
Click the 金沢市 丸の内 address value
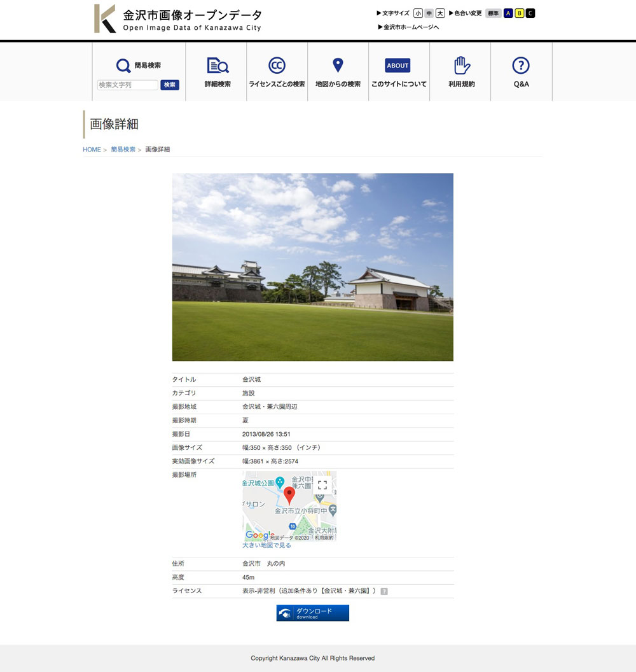click(264, 564)
